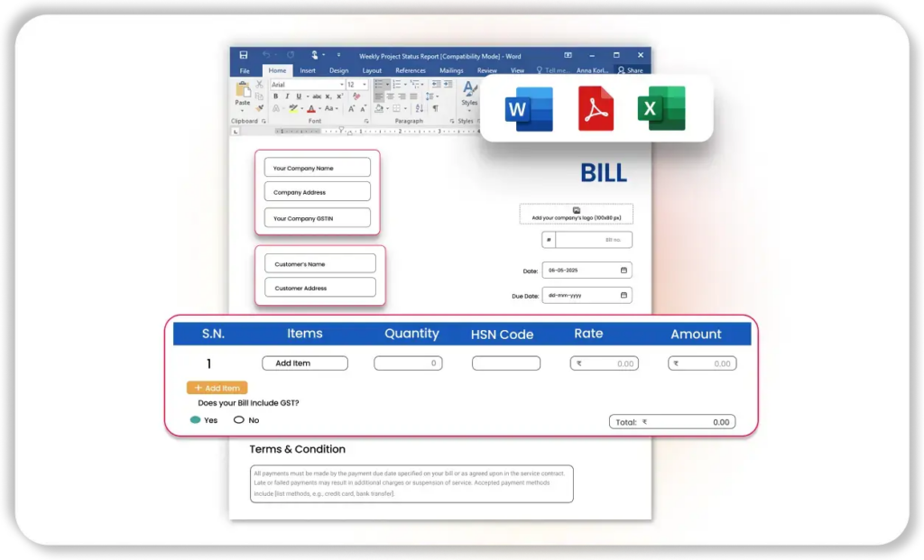
Task: Click the green Excel app icon
Action: 661,109
